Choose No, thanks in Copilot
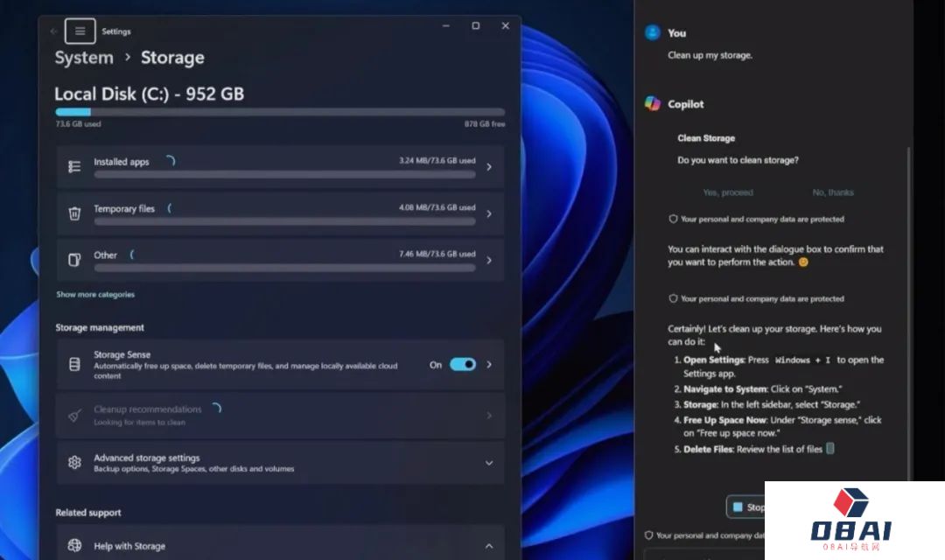The width and height of the screenshot is (945, 560). 833,192
